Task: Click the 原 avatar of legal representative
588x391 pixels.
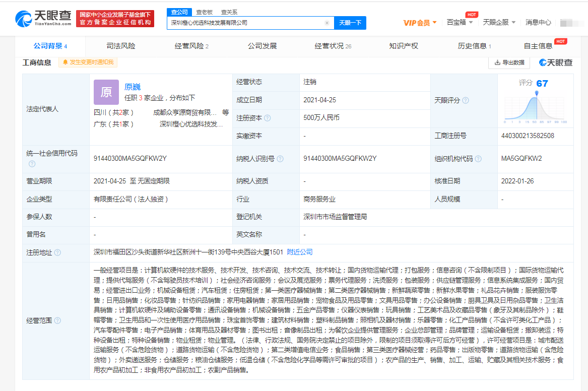Action: pyautogui.click(x=106, y=92)
